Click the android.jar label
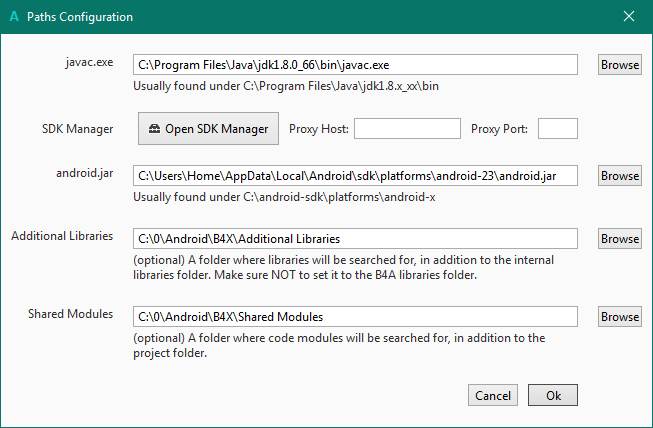The image size is (653, 428). point(85,174)
